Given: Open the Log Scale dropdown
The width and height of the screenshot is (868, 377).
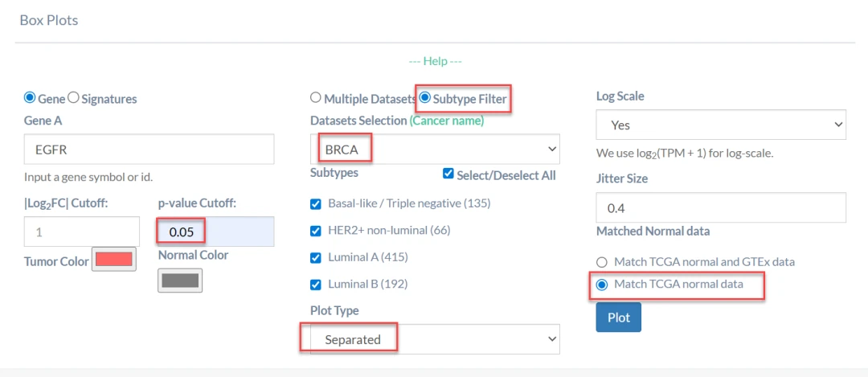Looking at the screenshot, I should tap(721, 125).
